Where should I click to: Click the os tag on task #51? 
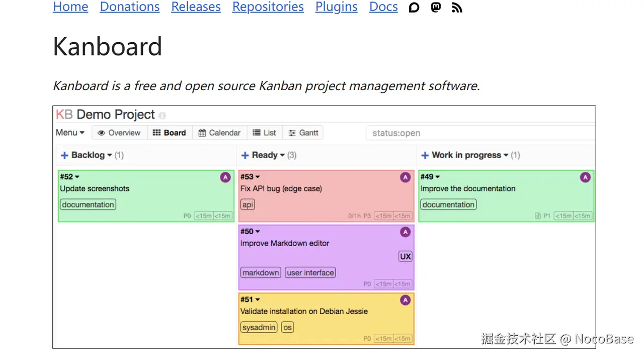click(287, 327)
